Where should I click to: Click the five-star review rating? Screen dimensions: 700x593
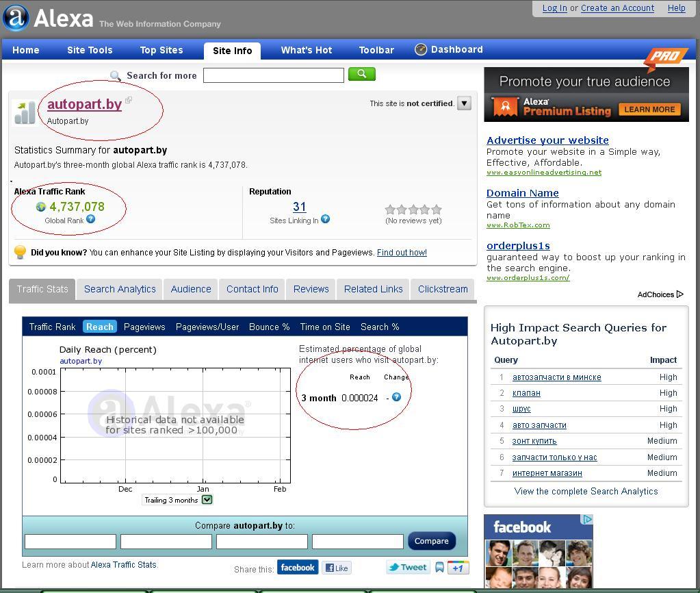point(413,209)
